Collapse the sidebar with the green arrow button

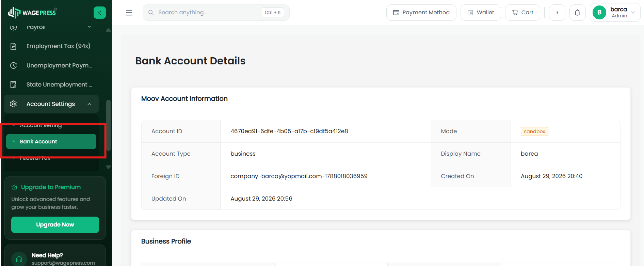(x=100, y=13)
